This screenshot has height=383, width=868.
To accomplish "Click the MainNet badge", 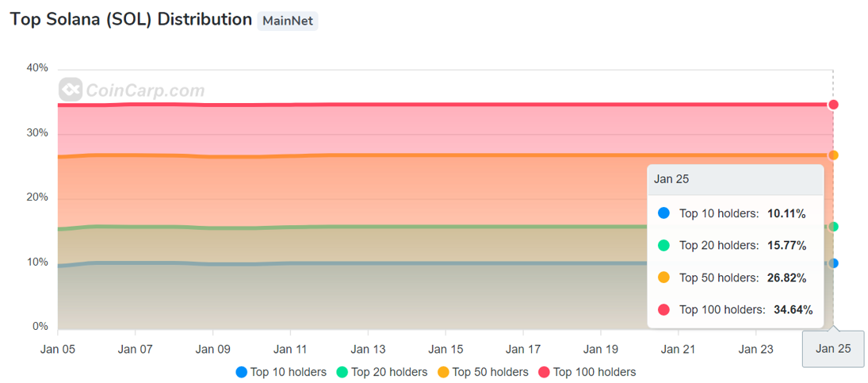I will coord(287,21).
